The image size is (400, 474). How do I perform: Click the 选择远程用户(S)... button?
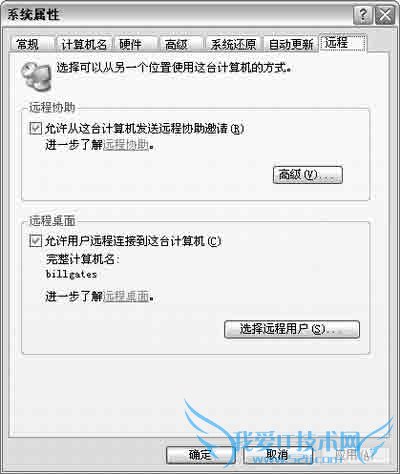pos(292,329)
